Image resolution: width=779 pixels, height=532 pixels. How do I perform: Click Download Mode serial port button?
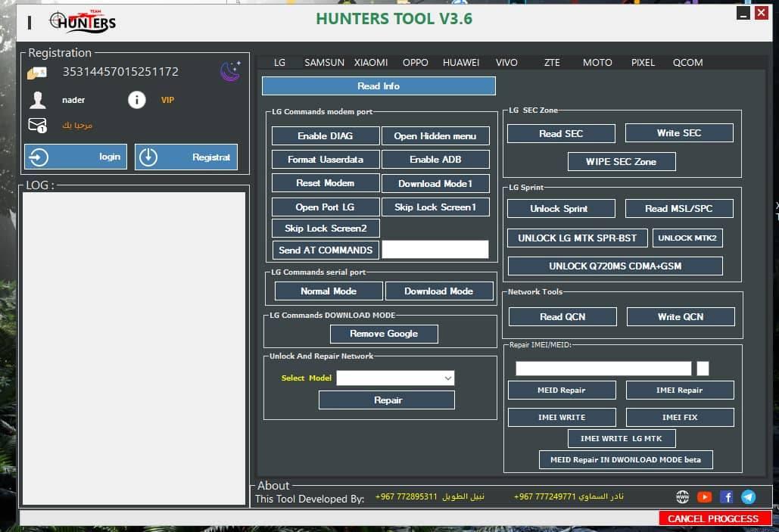click(438, 291)
